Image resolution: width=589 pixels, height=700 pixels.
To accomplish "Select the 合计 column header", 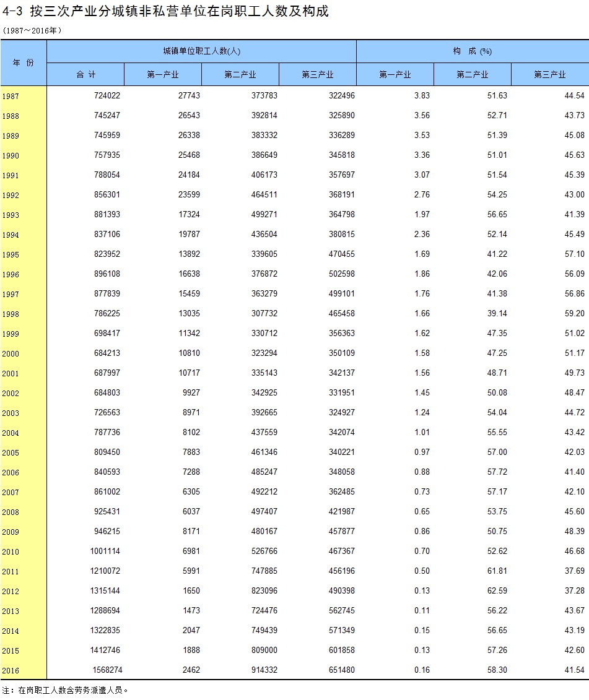I will click(85, 74).
